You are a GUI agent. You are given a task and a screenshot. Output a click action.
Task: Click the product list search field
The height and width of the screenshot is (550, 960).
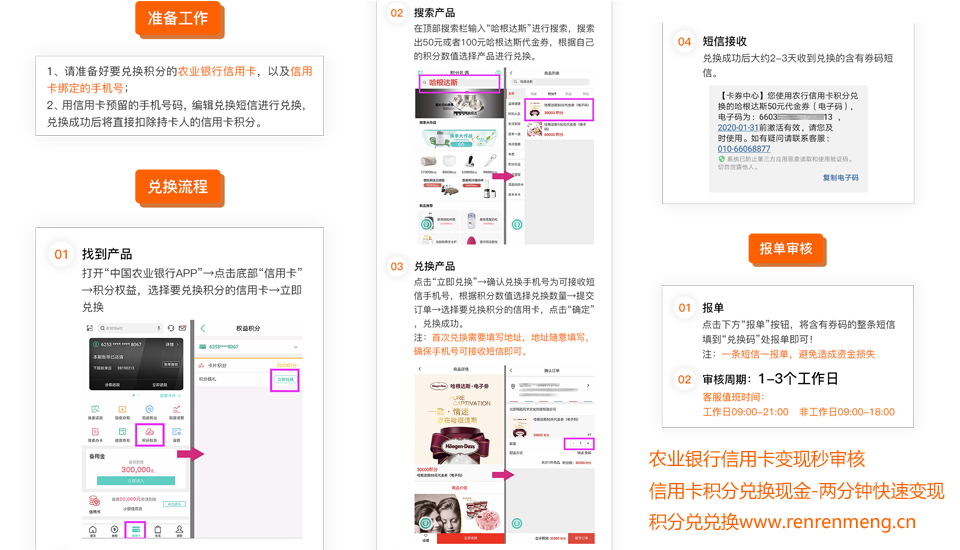coord(550,81)
